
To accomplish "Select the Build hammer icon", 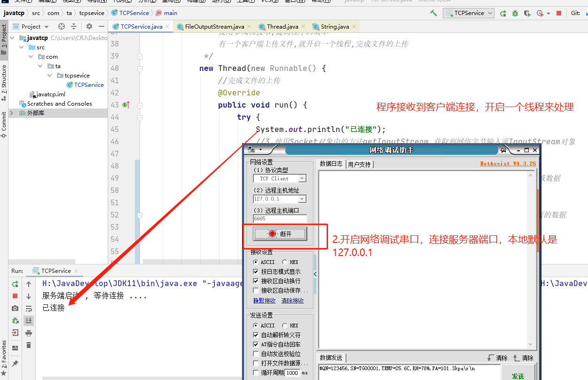I will tap(433, 13).
